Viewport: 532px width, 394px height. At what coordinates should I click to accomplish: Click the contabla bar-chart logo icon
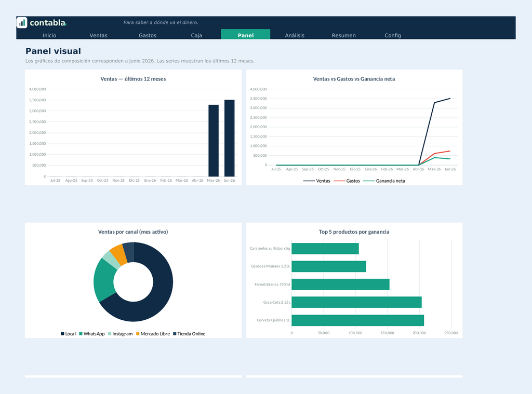coord(22,23)
